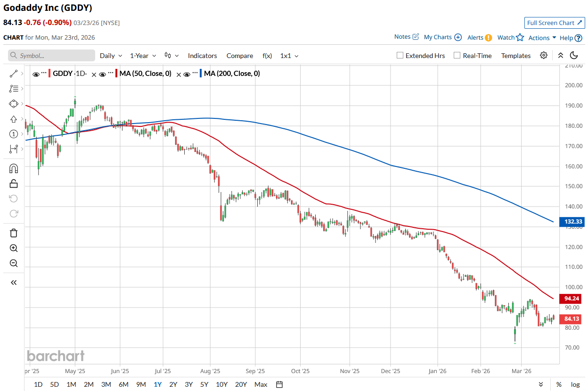Zoom out with the magnifier minus

pos(13,263)
